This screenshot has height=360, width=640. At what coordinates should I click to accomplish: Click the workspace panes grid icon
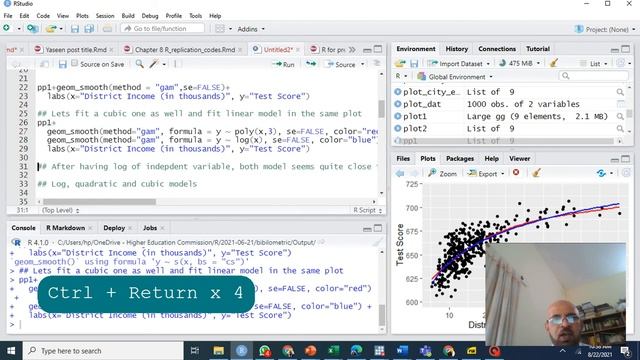click(x=220, y=29)
